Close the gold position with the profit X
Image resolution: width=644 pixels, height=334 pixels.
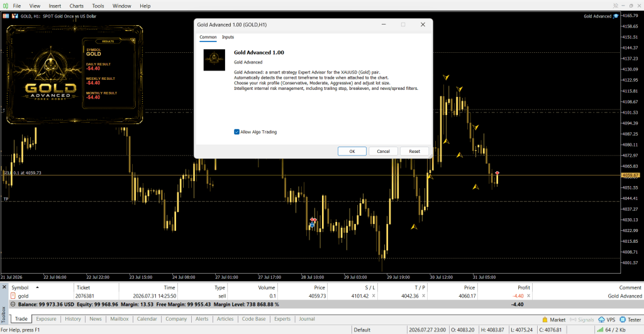(528, 296)
